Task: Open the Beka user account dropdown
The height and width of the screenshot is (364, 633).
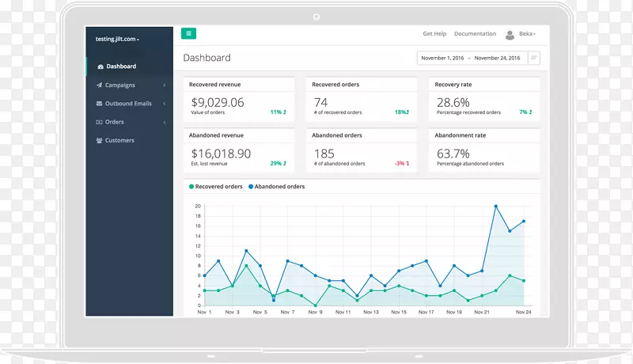Action: 528,34
